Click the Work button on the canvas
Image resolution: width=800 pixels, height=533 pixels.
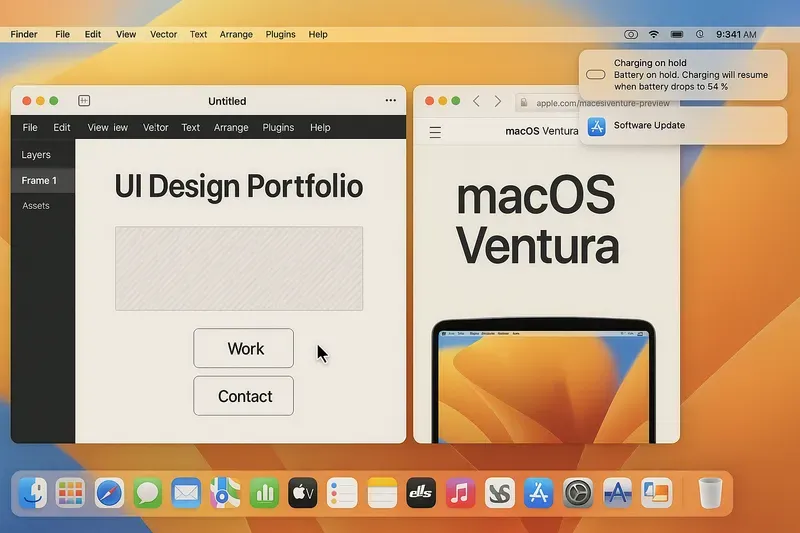[x=243, y=348]
